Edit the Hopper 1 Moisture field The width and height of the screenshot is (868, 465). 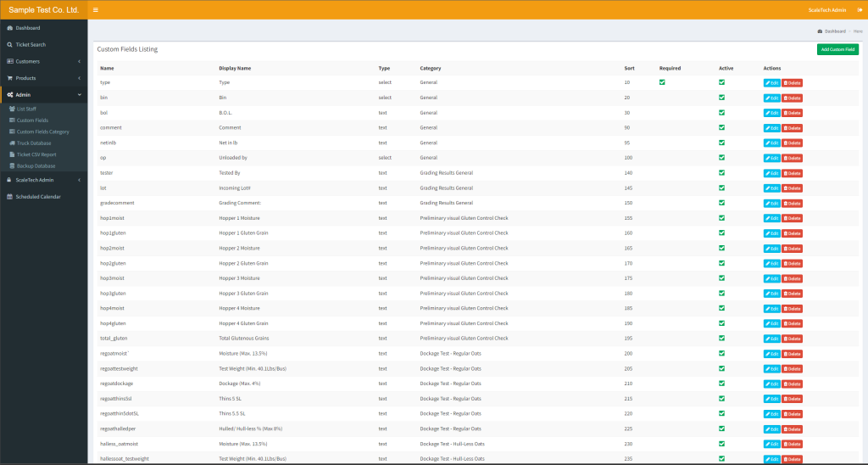[x=771, y=218]
